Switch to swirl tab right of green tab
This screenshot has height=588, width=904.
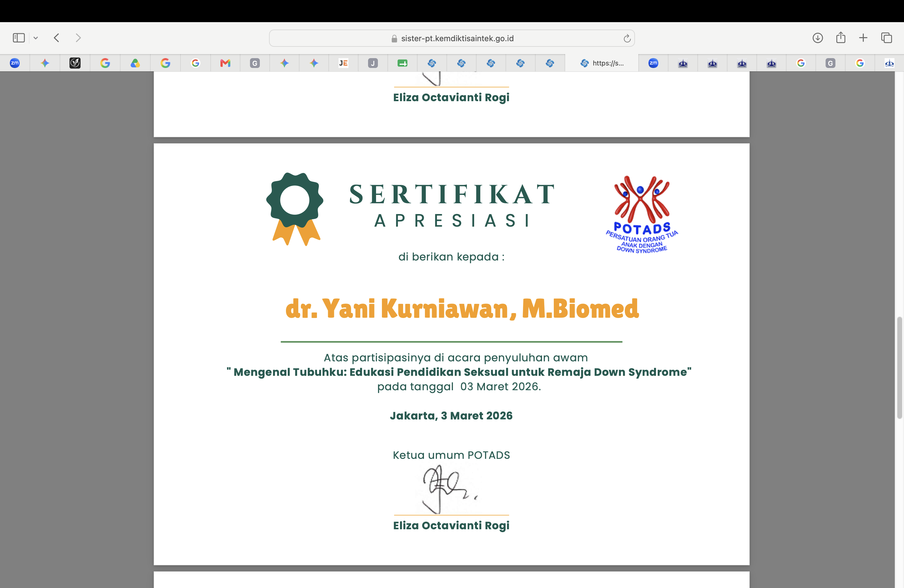(x=432, y=63)
